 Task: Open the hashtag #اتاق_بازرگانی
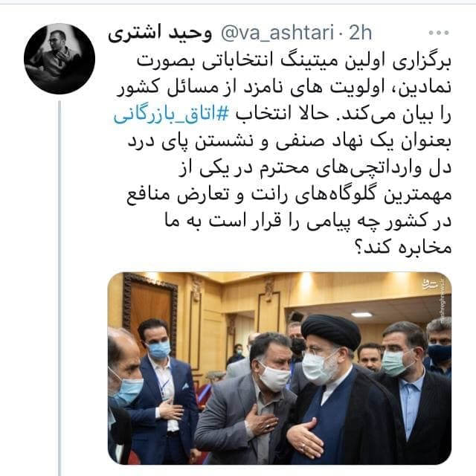click(x=171, y=115)
